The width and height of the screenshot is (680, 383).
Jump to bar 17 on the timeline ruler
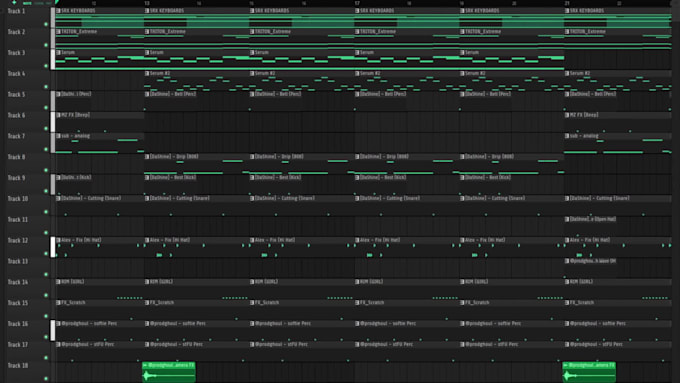click(x=357, y=3)
